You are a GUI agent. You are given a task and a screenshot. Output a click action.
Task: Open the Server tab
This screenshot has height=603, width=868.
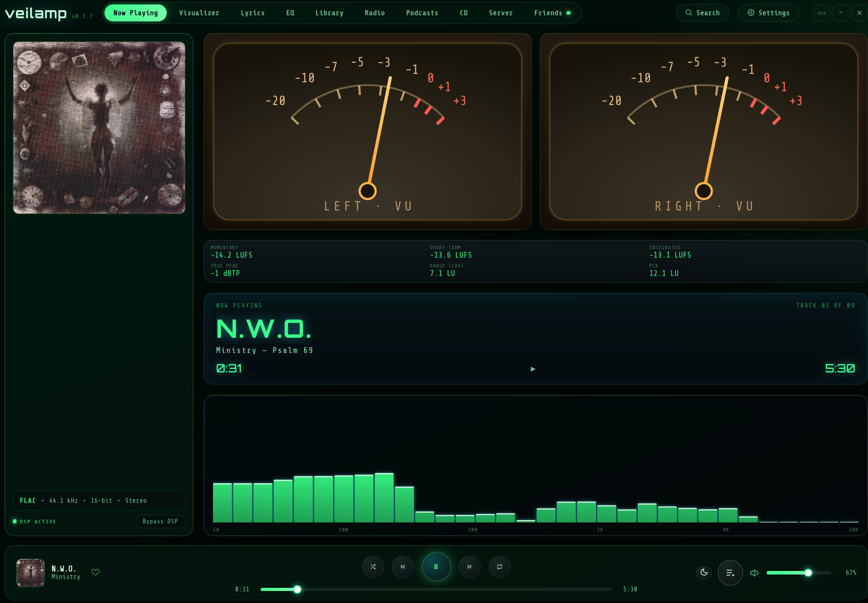(x=501, y=13)
